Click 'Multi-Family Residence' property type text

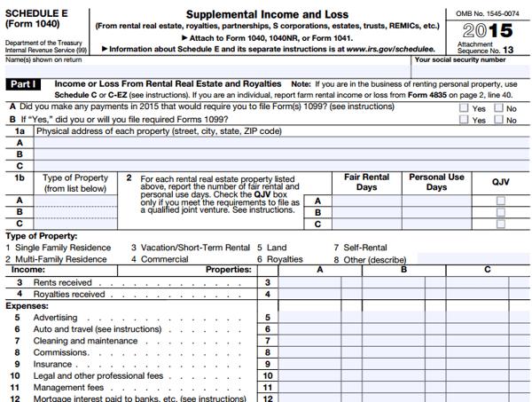pyautogui.click(x=60, y=259)
